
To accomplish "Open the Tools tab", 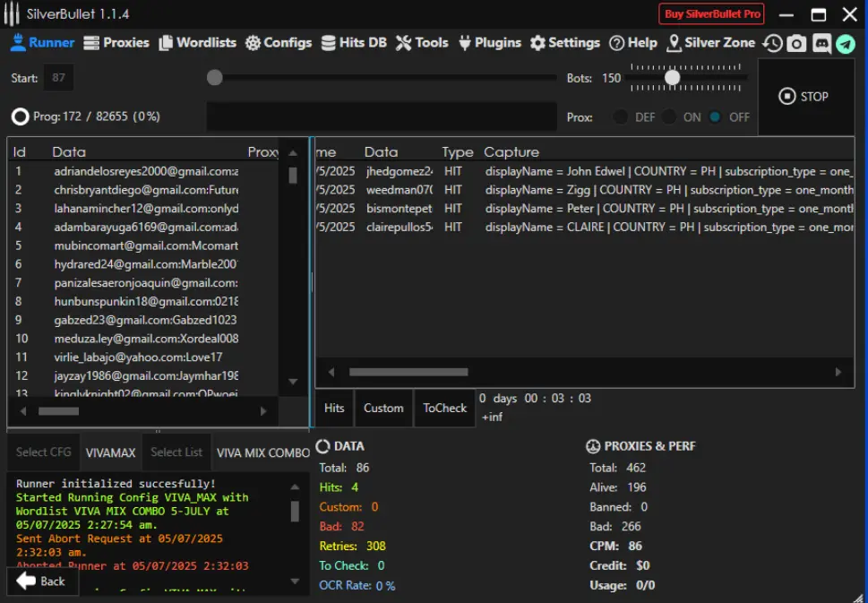I will [422, 43].
